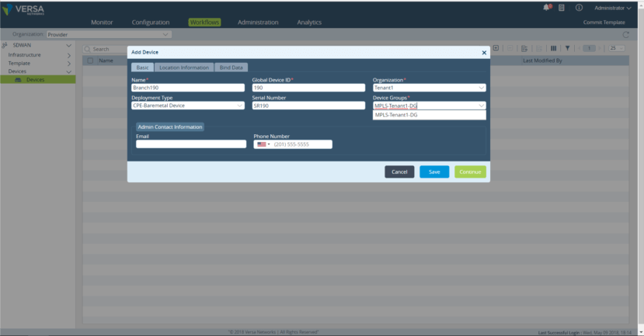Screen dimensions: 644x336
Task: Switch to the Bind Data tab
Action: tap(231, 68)
